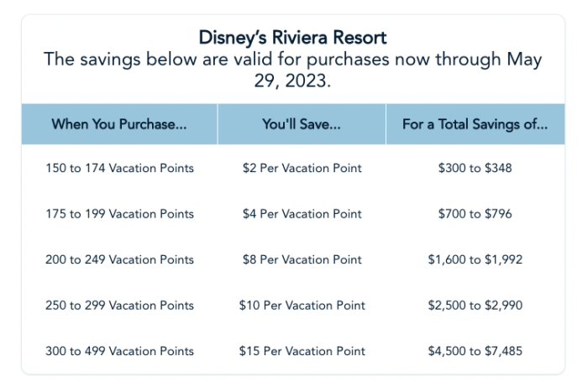Click the $10 Per Vacation Point cell
Image resolution: width=588 pixels, height=387 pixels.
point(302,306)
